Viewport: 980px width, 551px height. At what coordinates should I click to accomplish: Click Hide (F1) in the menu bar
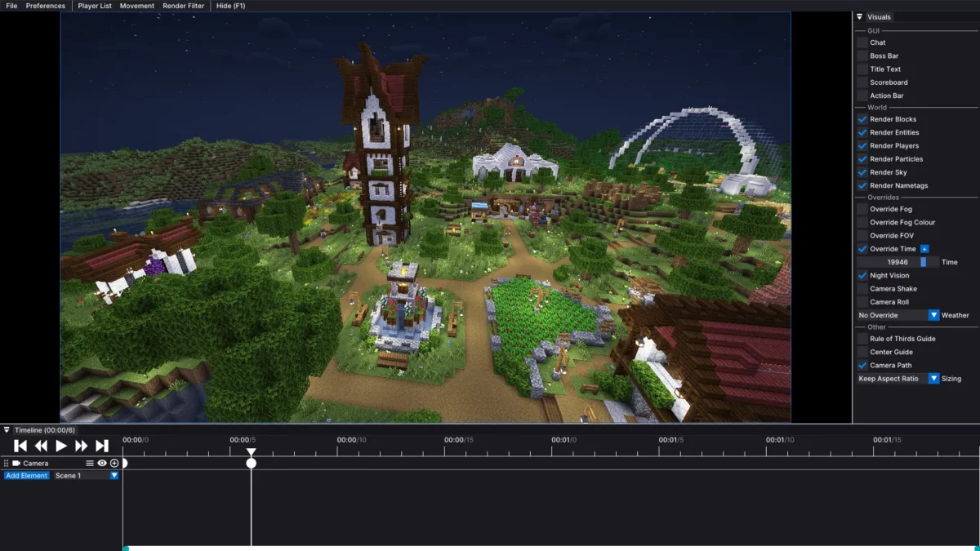pyautogui.click(x=230, y=6)
